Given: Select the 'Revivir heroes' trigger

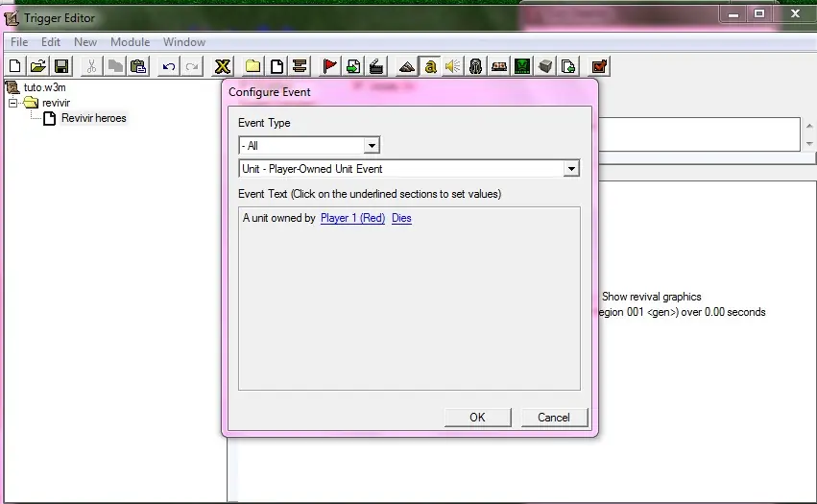Looking at the screenshot, I should click(94, 118).
